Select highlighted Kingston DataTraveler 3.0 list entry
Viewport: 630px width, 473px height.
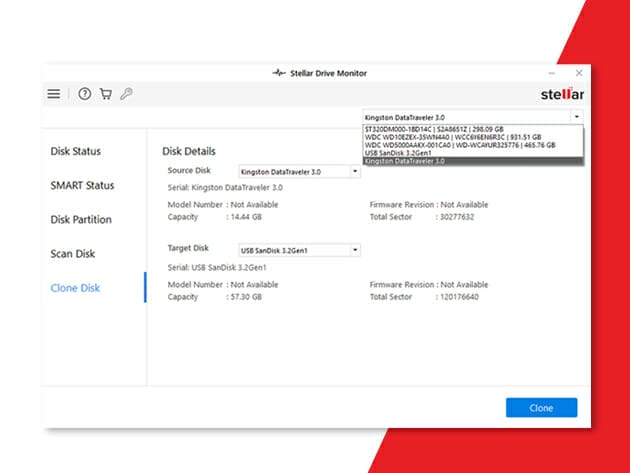click(405, 161)
